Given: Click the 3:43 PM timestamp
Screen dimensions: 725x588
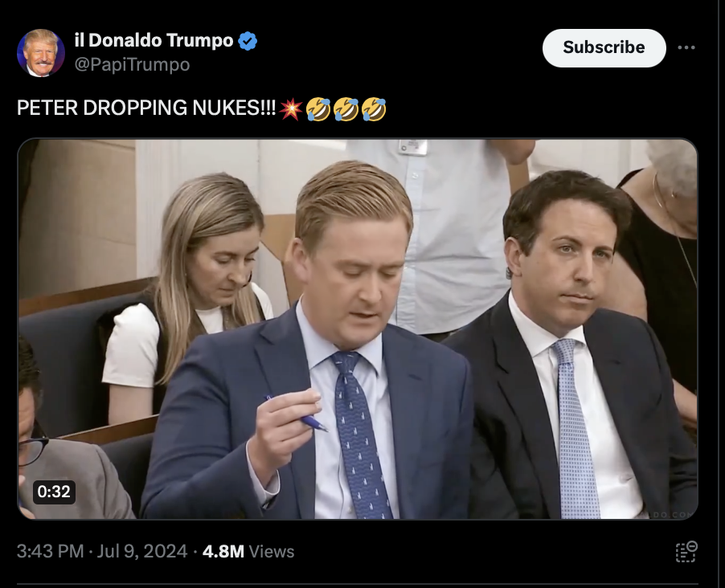Looking at the screenshot, I should [x=50, y=552].
